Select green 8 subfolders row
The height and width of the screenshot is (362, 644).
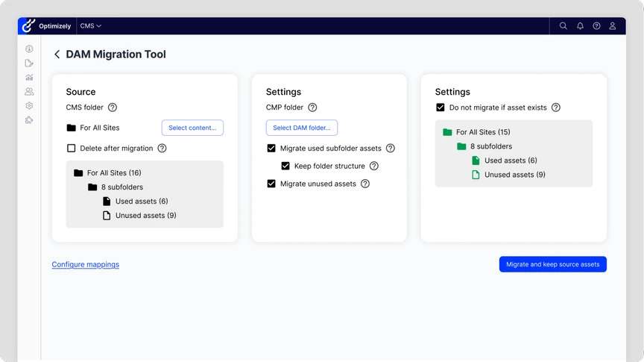tap(484, 146)
